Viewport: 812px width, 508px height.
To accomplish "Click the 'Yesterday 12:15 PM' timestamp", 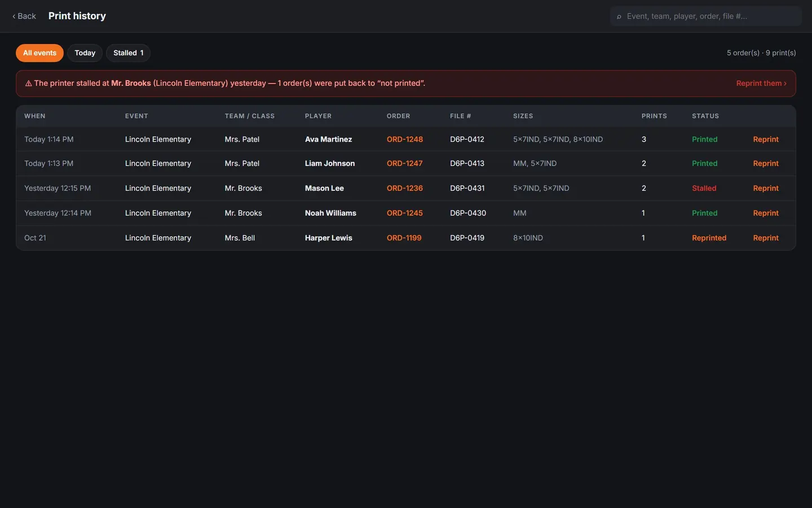I will coord(58,189).
